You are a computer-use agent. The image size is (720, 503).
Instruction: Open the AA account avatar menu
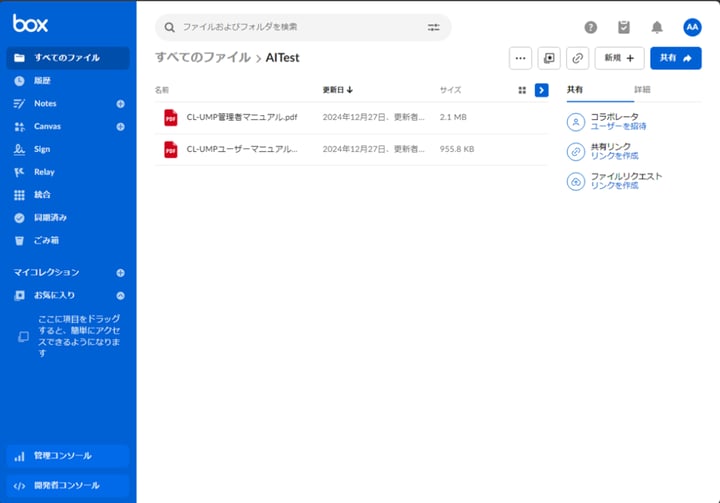pyautogui.click(x=692, y=27)
